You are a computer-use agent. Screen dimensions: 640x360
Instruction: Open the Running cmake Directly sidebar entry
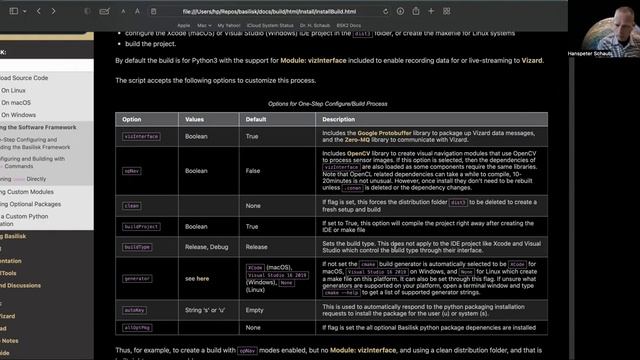coord(23,179)
